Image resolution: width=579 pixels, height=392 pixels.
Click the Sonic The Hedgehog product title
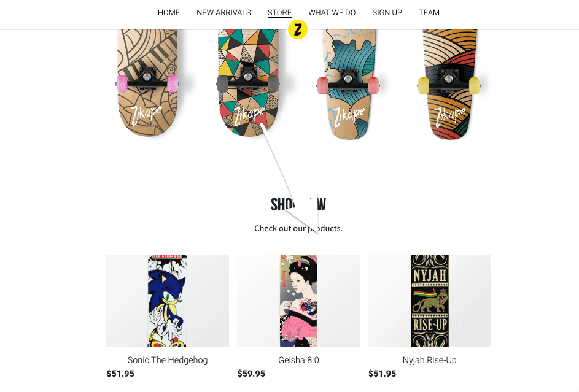tap(168, 360)
